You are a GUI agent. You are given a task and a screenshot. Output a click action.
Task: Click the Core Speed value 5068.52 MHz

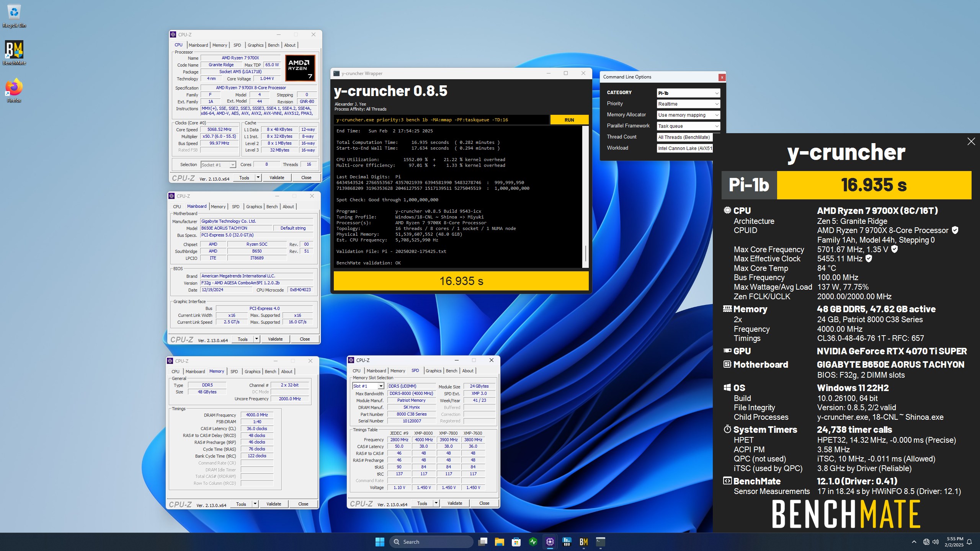pos(219,129)
